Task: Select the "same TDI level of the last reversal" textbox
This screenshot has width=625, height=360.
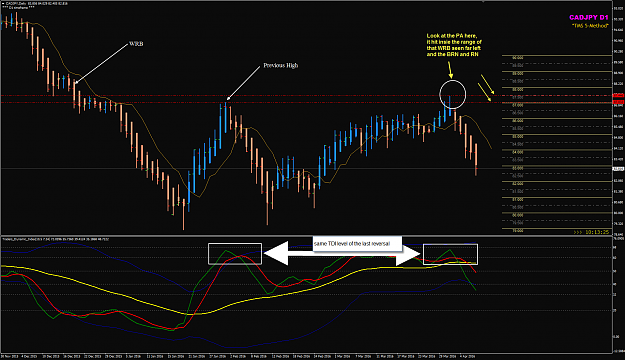Action: click(x=357, y=244)
